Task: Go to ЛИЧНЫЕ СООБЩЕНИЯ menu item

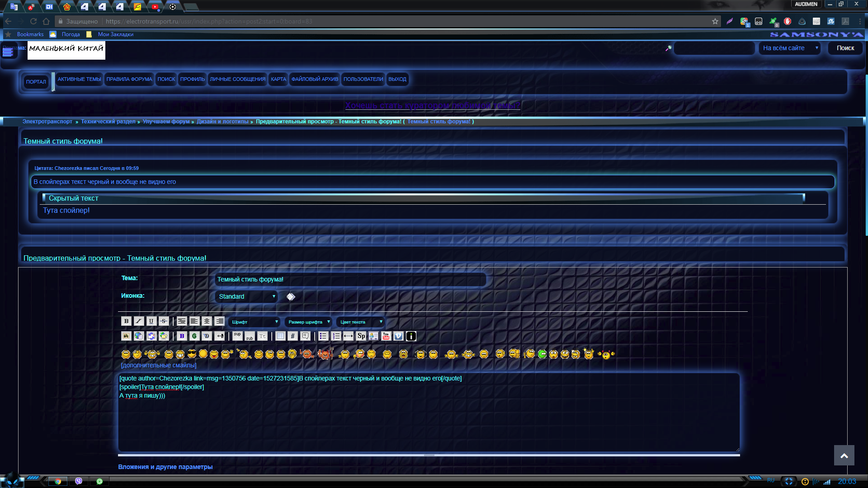Action: pos(237,79)
